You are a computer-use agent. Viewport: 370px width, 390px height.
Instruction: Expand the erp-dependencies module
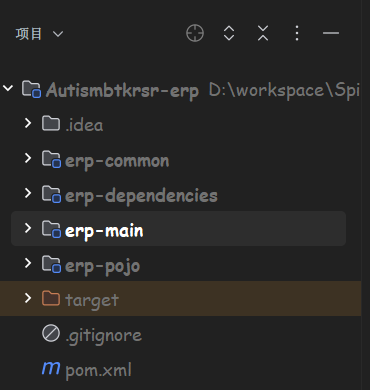click(28, 193)
